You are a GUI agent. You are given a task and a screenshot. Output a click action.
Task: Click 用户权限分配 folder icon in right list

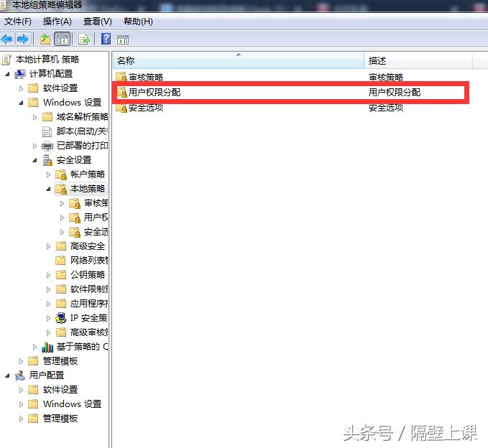tap(121, 92)
